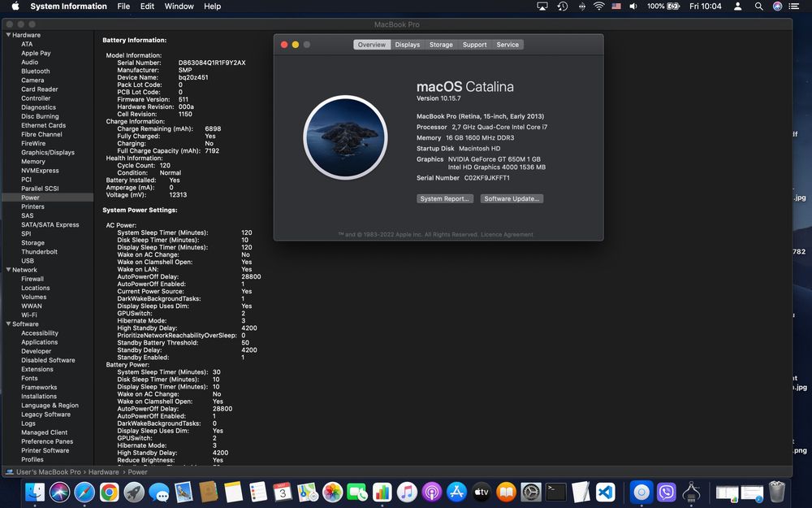
Task: Open the Trash in the dock
Action: pyautogui.click(x=777, y=492)
